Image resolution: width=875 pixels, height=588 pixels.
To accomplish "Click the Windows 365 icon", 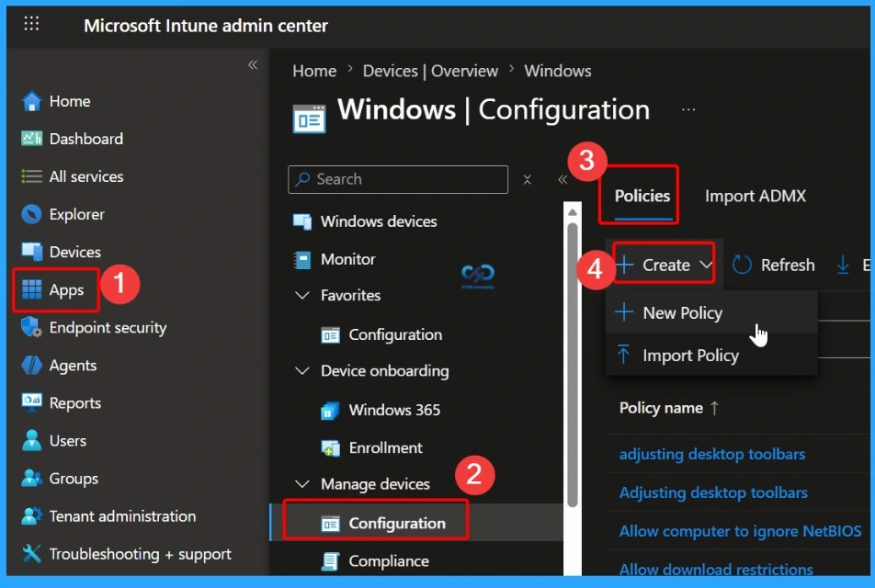I will [x=330, y=410].
